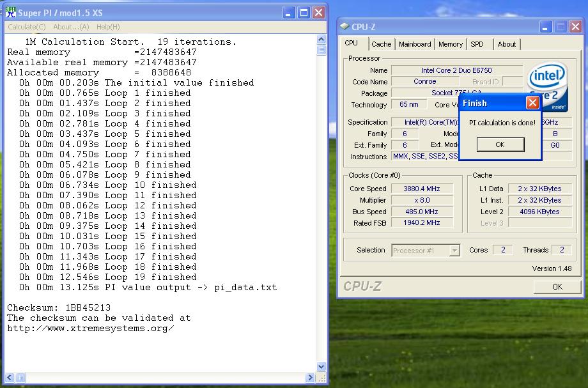Click the Technology value 65 nm
588x388 pixels.
409,104
